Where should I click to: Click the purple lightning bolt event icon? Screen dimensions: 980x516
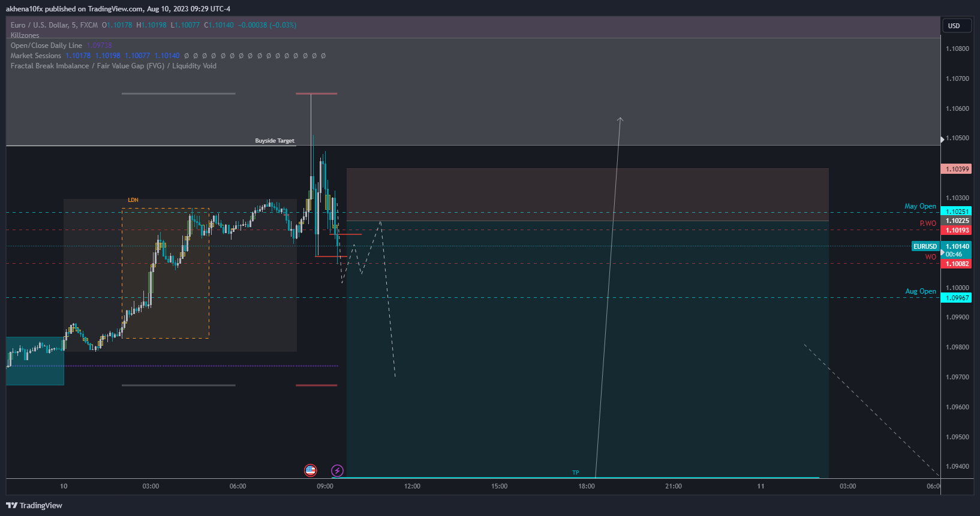pyautogui.click(x=337, y=470)
